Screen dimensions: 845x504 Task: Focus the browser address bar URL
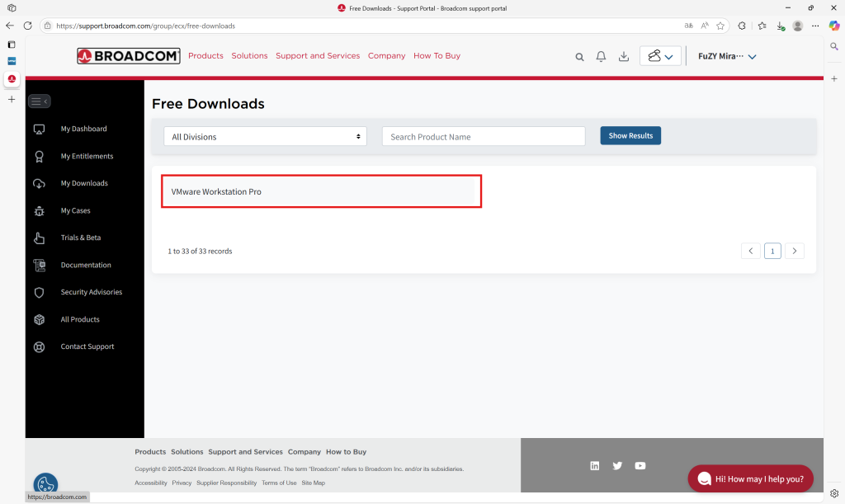[x=145, y=26]
